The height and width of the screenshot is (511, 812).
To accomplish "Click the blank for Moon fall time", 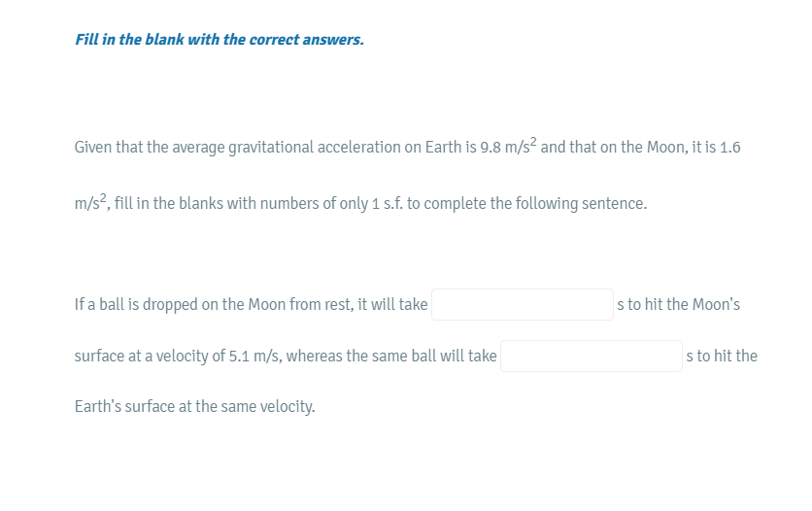I will pos(522,304).
